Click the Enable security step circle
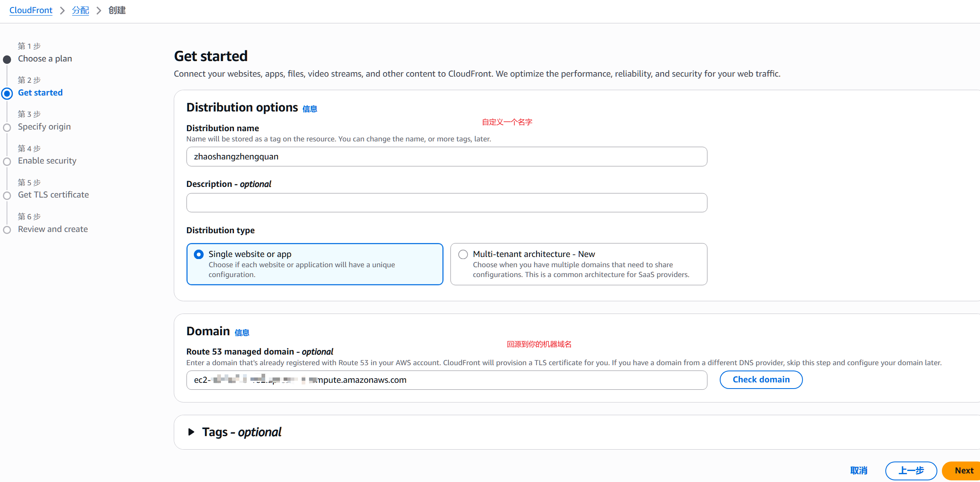980x482 pixels. click(7, 161)
